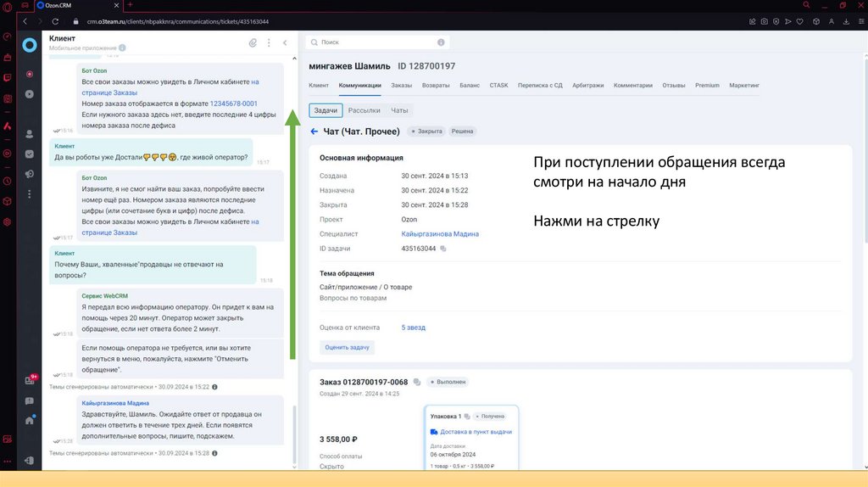
Task: Switch to the Возвраты tab
Action: coord(436,86)
